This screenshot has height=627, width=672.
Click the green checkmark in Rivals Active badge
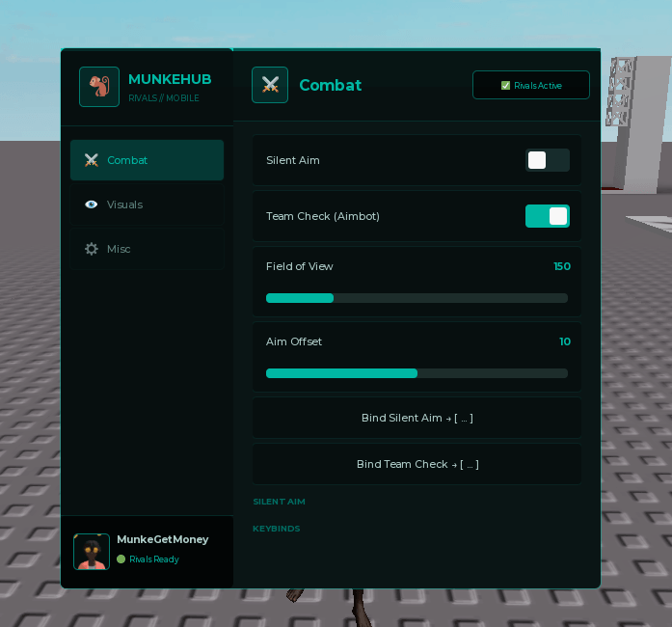505,85
